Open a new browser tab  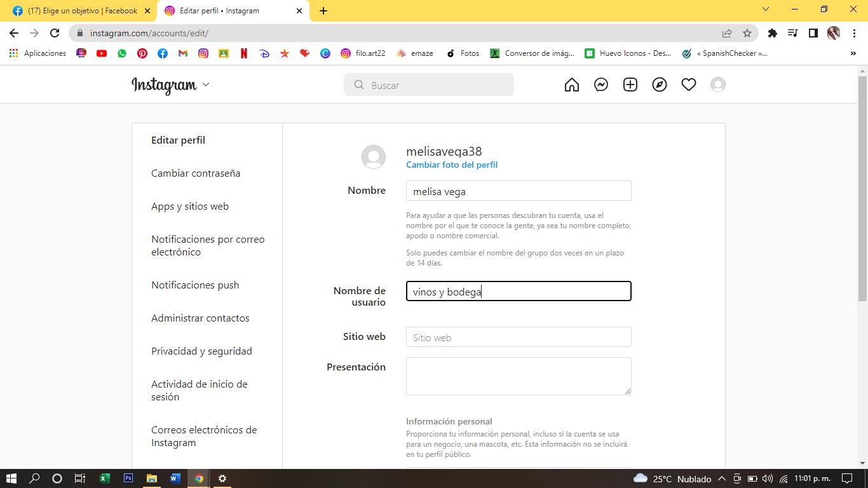[x=323, y=11]
